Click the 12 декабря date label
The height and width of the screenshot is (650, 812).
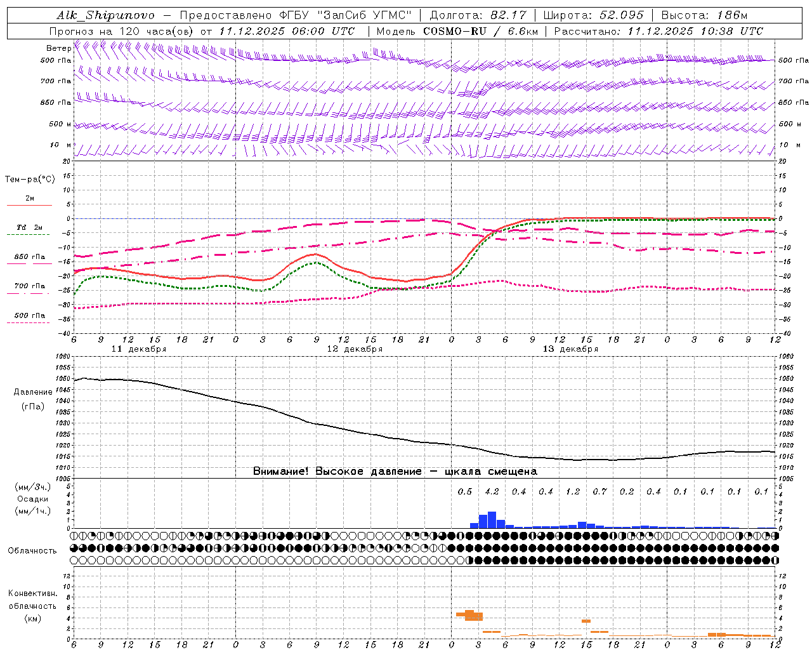(x=355, y=349)
